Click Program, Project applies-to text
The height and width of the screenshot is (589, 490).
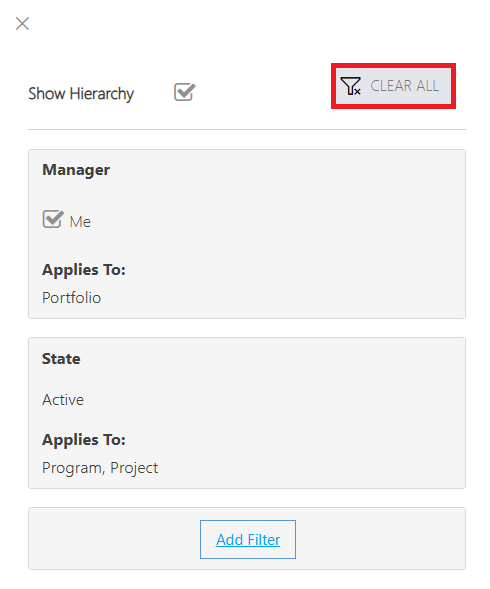point(100,468)
